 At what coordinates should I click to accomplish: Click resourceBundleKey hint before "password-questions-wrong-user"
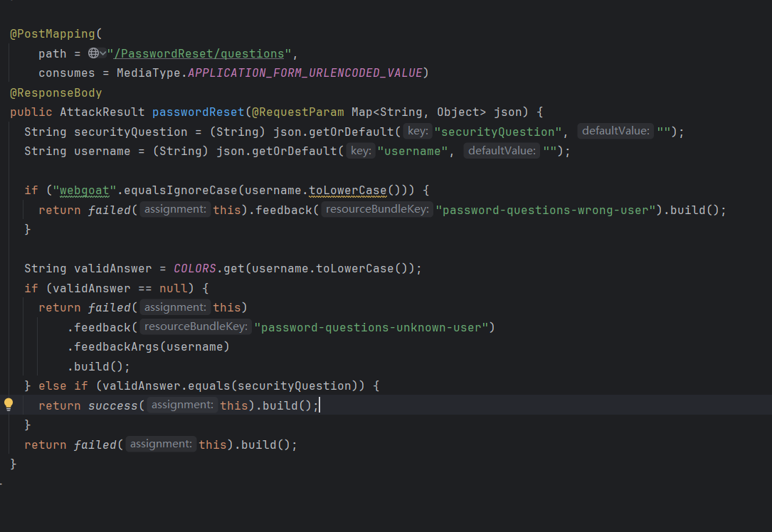click(377, 210)
